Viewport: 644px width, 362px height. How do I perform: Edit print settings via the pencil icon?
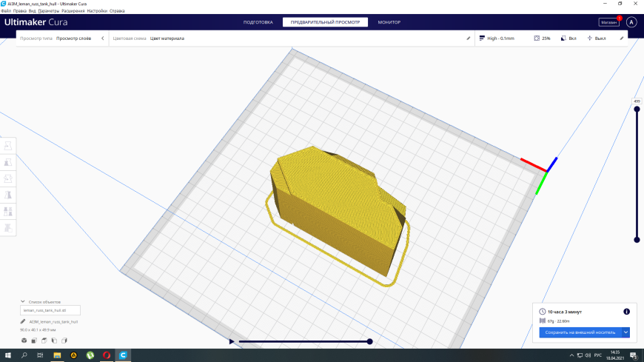click(x=622, y=38)
